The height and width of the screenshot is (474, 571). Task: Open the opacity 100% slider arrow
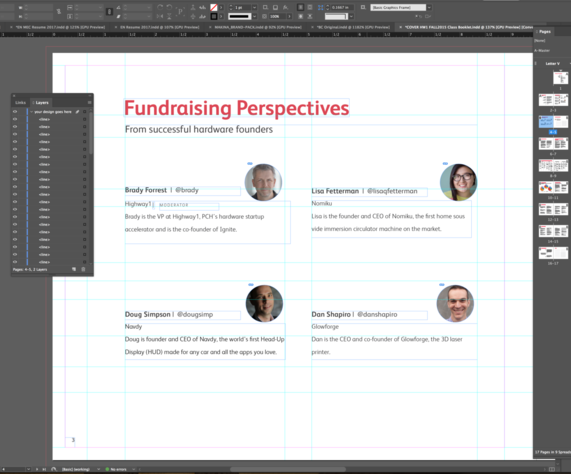290,16
